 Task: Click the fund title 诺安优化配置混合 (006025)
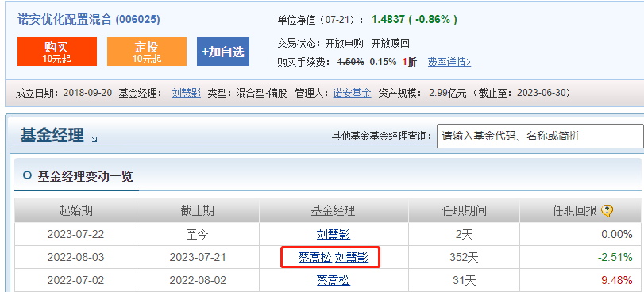[x=89, y=19]
